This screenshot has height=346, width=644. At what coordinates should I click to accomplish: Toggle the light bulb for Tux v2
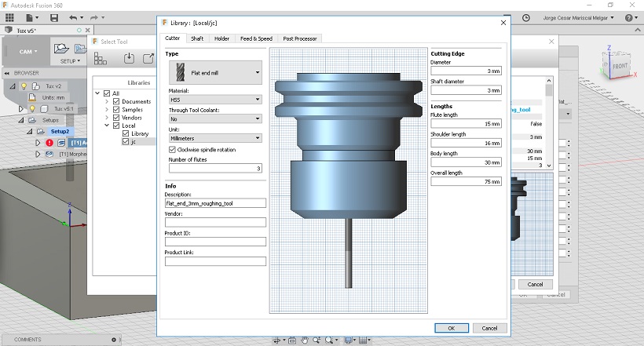coord(24,86)
